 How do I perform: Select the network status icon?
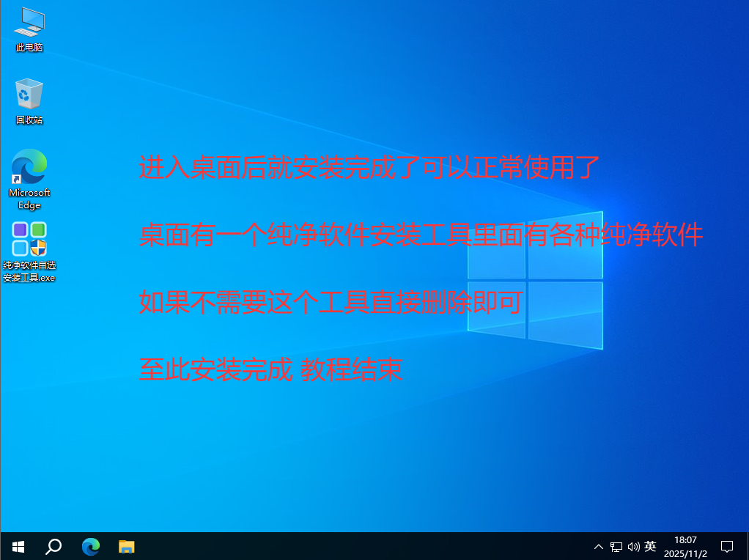point(615,546)
